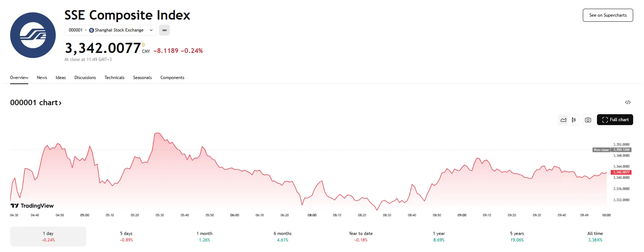The width and height of the screenshot is (644, 252).
Task: Click the Shanghai Stock Exchange icon in symbol selector
Action: [91, 30]
